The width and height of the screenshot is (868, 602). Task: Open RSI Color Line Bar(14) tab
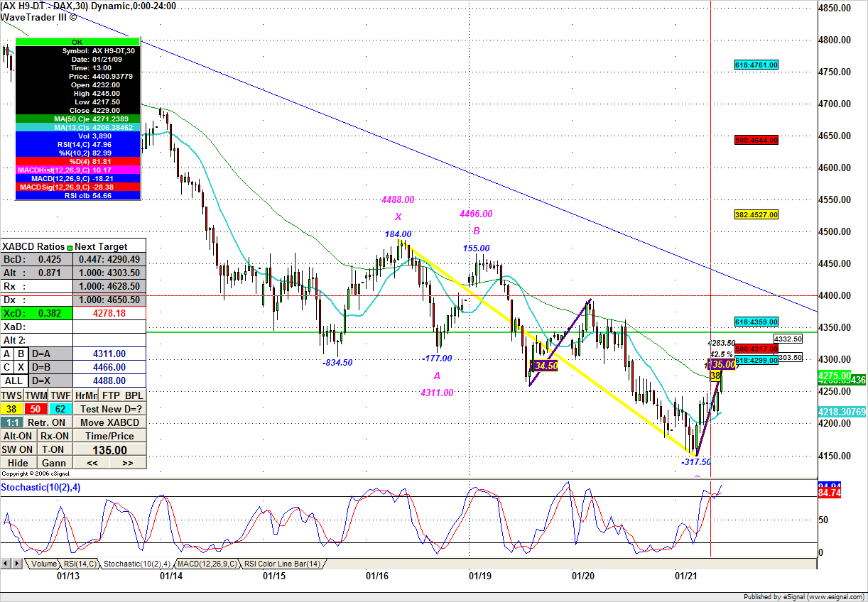click(x=282, y=564)
